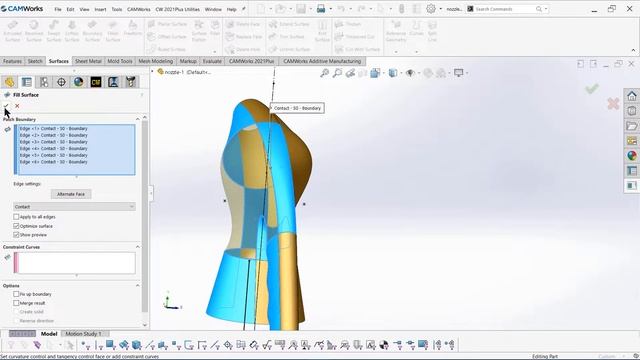Viewport: 640px width, 360px height.
Task: Confirm with the large green checkmark in viewport
Action: tap(592, 88)
